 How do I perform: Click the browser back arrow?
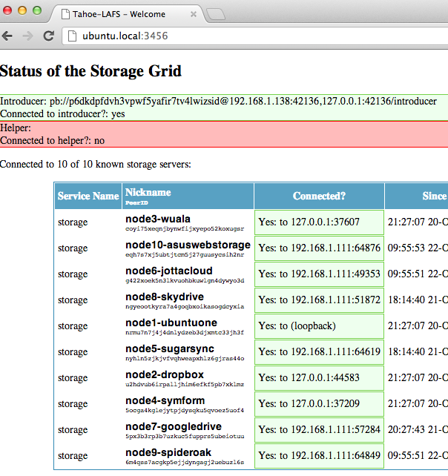[x=7, y=36]
